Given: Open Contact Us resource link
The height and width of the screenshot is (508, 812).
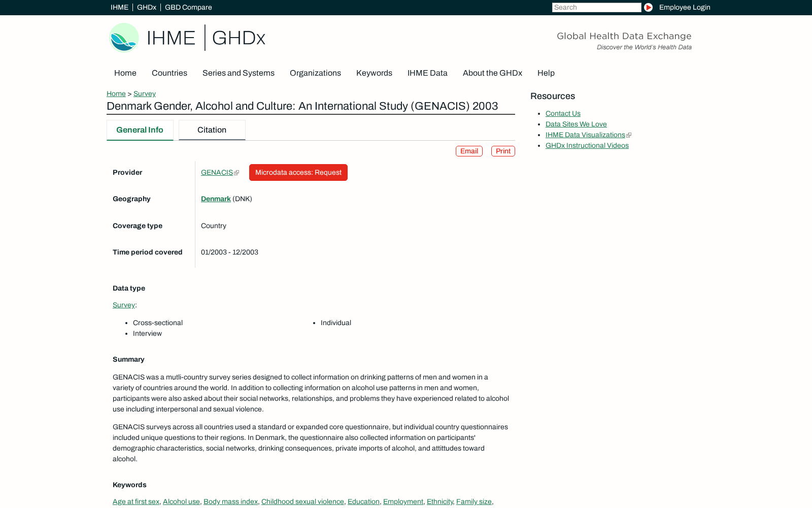Looking at the screenshot, I should click(563, 113).
